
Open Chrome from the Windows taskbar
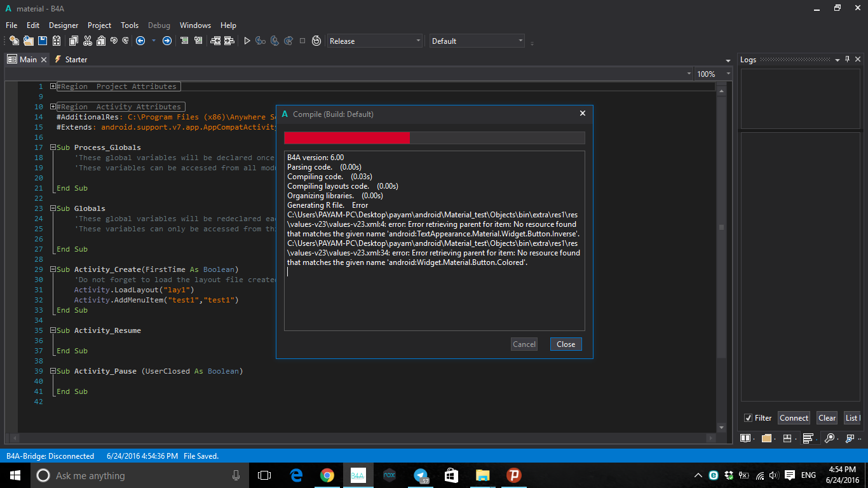click(327, 475)
